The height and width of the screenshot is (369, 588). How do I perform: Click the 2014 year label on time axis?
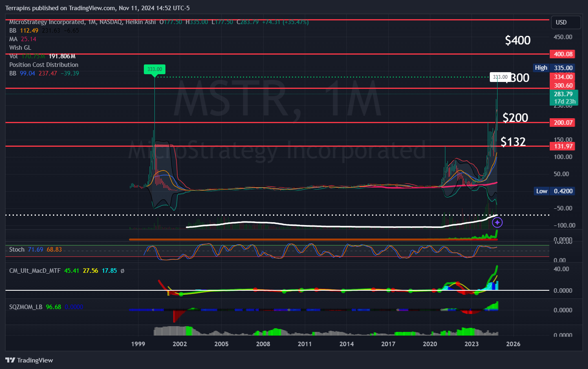pos(347,344)
